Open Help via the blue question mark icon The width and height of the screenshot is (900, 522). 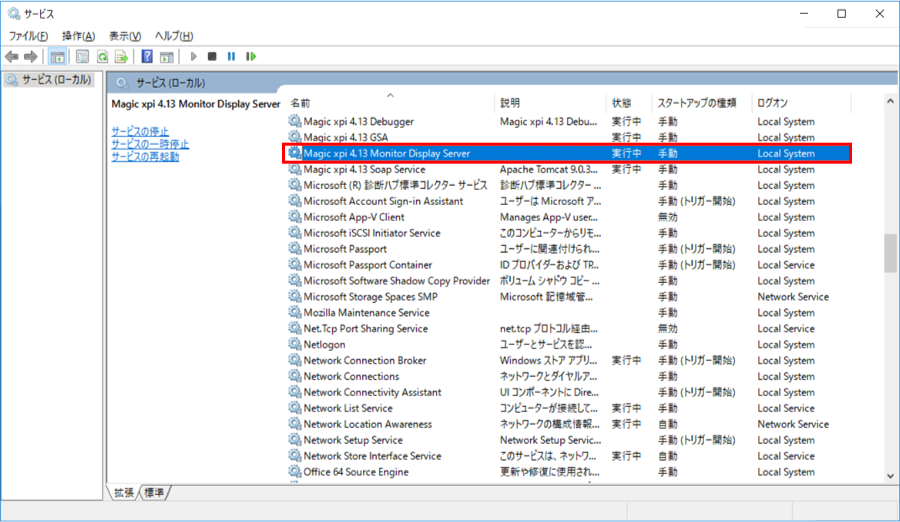pyautogui.click(x=147, y=57)
